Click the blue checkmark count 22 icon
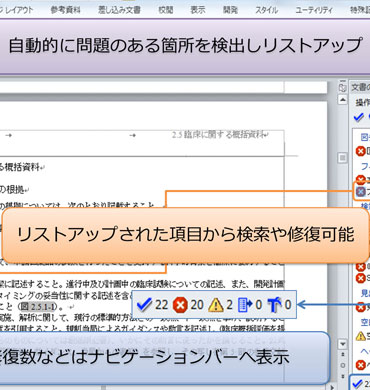The image size is (370, 390). [144, 305]
